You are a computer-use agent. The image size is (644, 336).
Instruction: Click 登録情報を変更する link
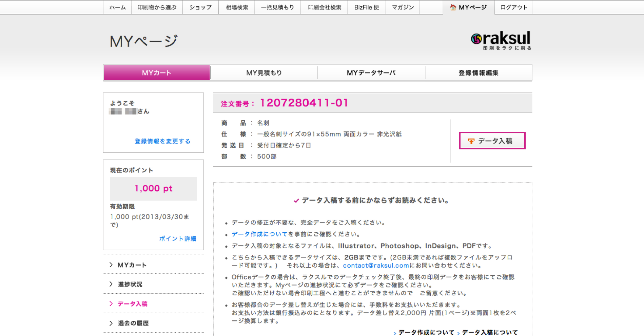coord(162,141)
